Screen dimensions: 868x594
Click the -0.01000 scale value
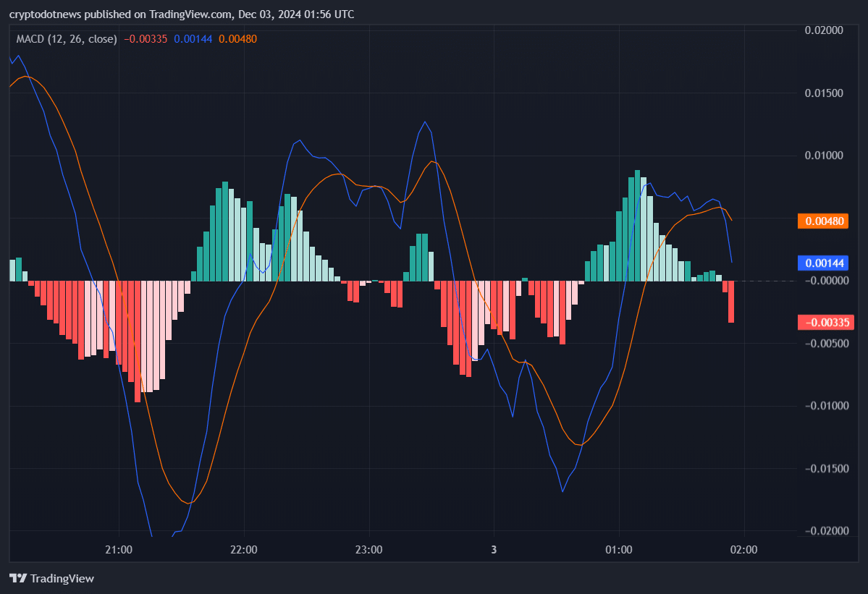tap(827, 406)
